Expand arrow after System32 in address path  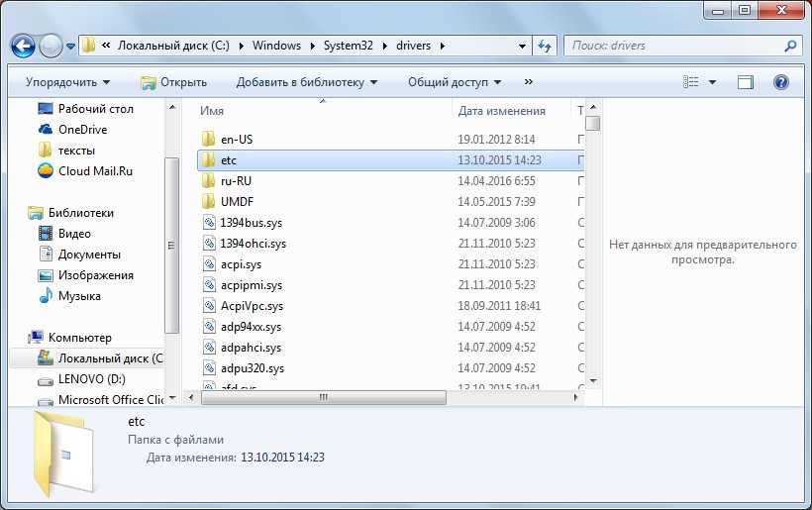pos(385,47)
